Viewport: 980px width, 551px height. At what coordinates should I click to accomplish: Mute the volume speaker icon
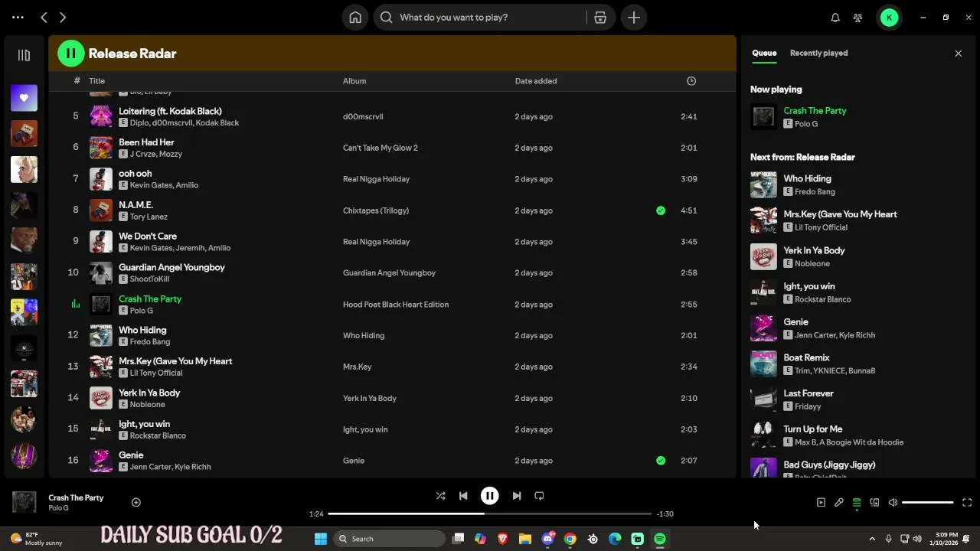[x=893, y=503]
